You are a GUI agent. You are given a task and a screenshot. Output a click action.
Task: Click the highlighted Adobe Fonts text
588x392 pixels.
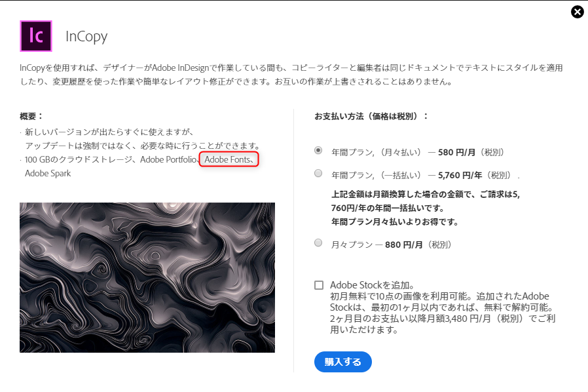pos(229,159)
